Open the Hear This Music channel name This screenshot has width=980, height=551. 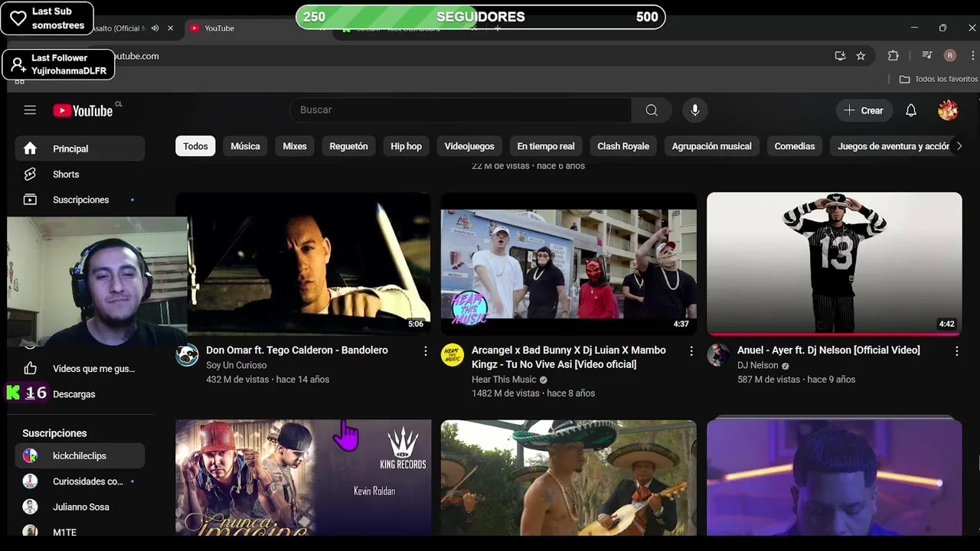pos(504,380)
